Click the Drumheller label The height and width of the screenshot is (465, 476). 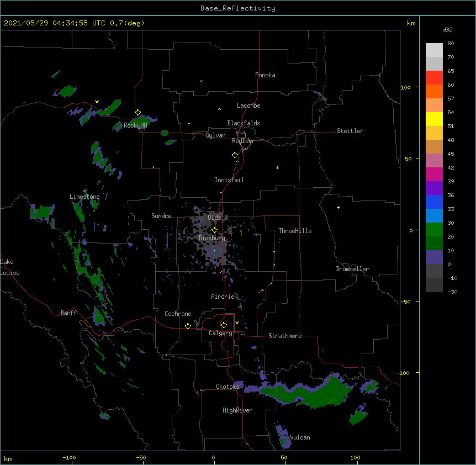[x=352, y=269]
